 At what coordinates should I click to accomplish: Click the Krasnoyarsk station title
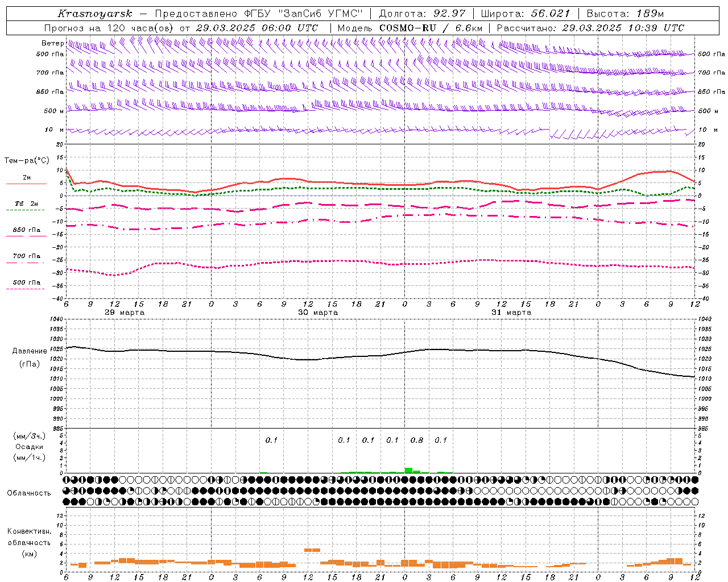click(95, 14)
